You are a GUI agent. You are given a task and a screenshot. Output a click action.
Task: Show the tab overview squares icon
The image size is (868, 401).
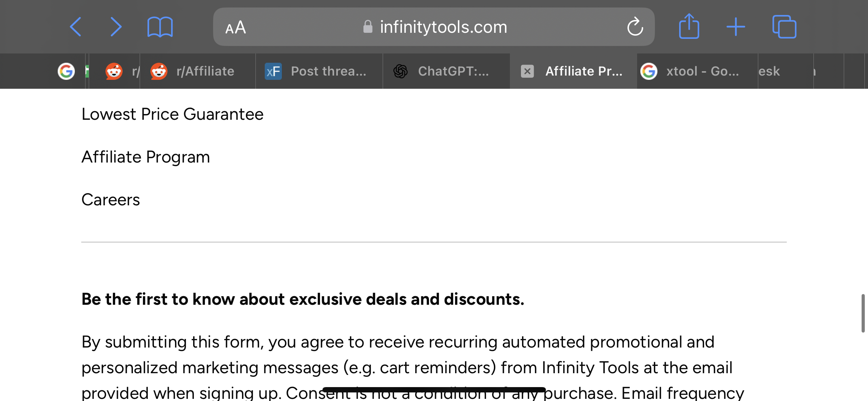784,26
